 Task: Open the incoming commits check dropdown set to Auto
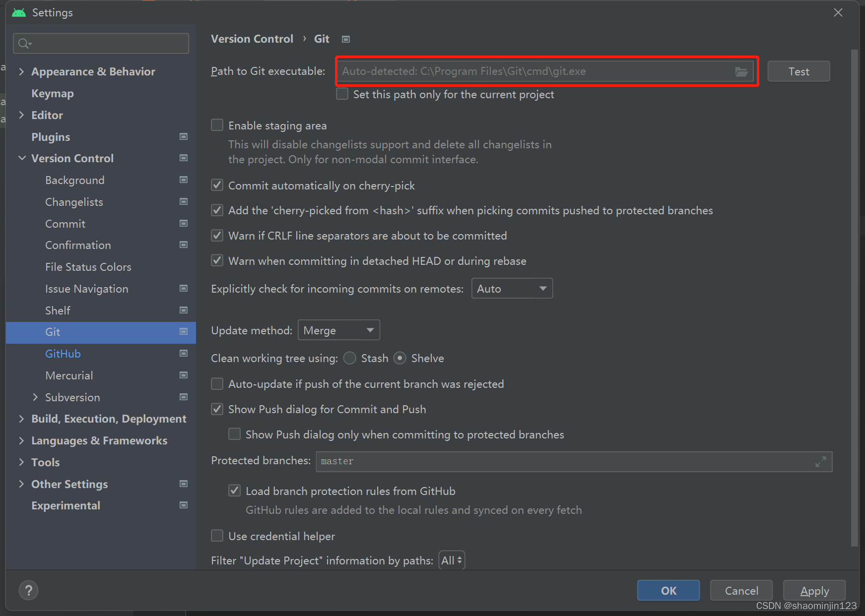(512, 289)
